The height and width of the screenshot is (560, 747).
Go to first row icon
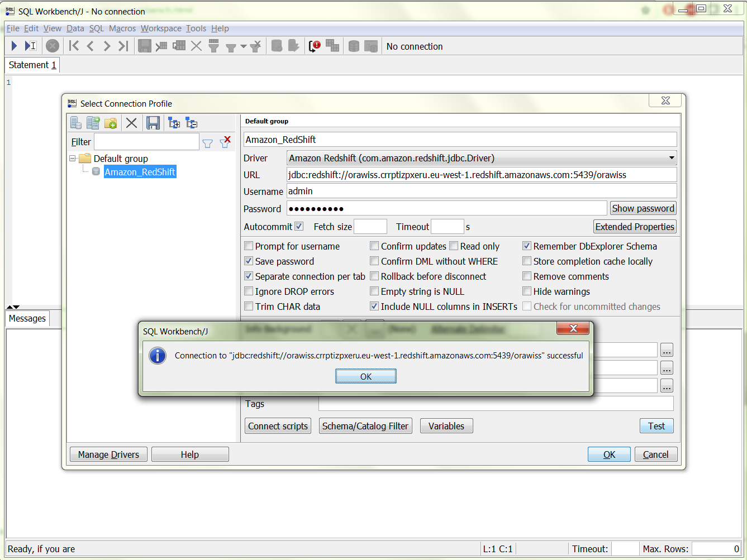(74, 46)
